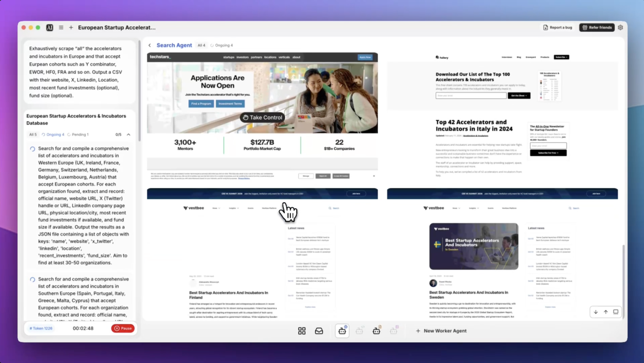Open the Vestbee Sweden article preview
Screen dimensions: 644x363
(502, 253)
